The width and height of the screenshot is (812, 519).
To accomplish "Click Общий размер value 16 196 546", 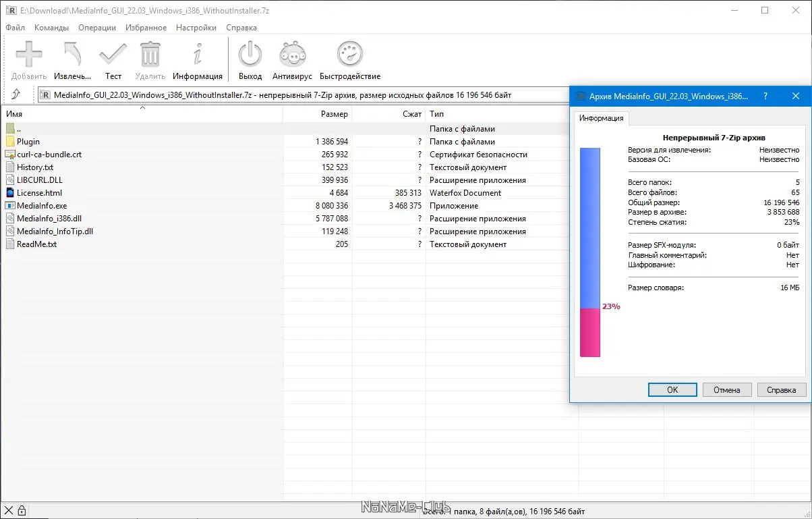I will coord(782,202).
